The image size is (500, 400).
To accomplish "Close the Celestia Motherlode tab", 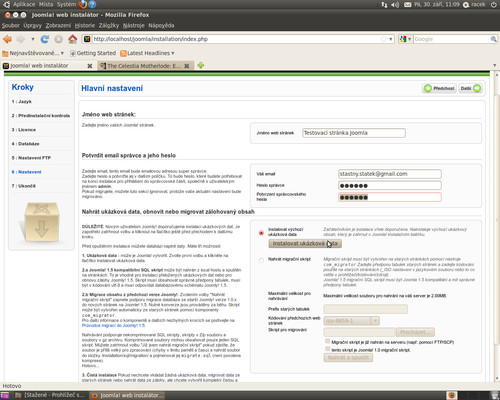I will [187, 66].
